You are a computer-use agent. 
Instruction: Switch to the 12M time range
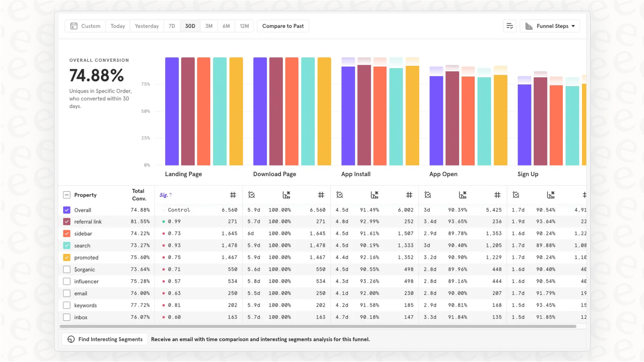click(244, 26)
